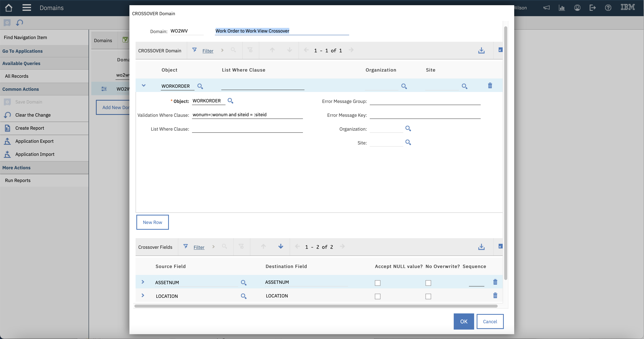Delete the WORKORDER crossover domain row
Image resolution: width=644 pixels, height=339 pixels.
490,86
